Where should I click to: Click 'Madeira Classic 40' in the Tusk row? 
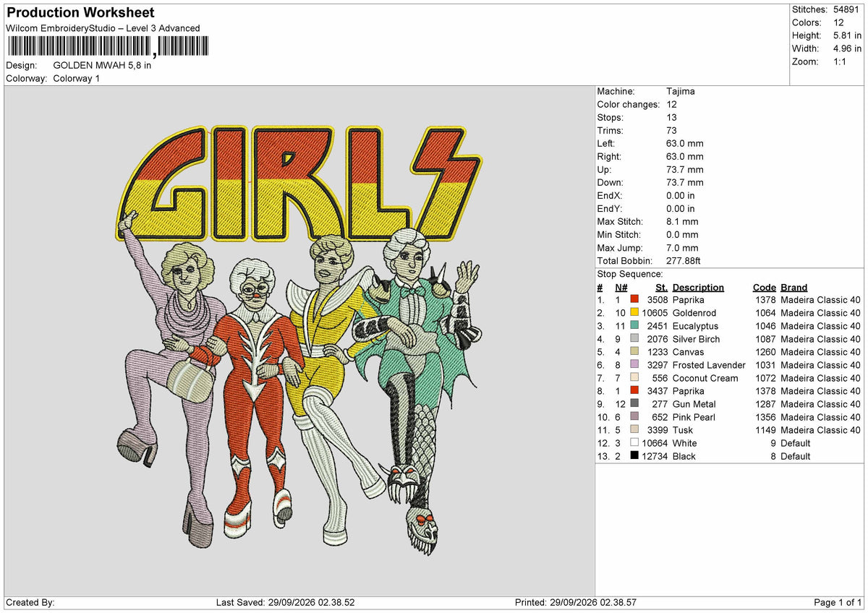pyautogui.click(x=821, y=429)
